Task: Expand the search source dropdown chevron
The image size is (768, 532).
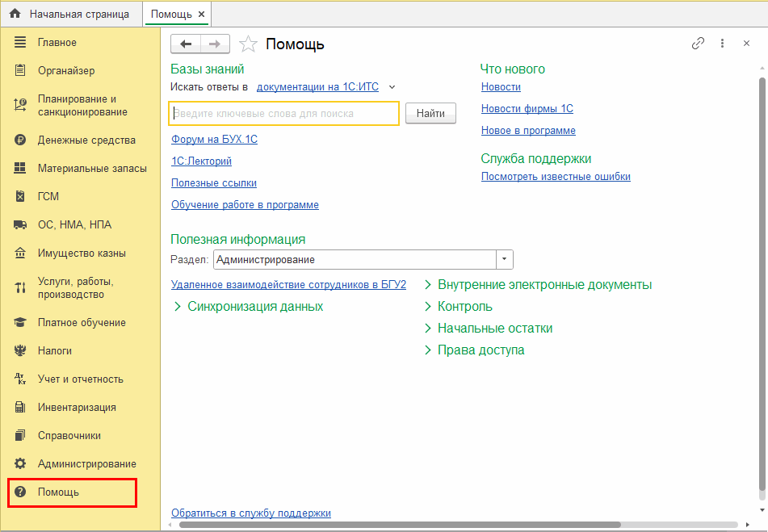Action: tap(392, 86)
